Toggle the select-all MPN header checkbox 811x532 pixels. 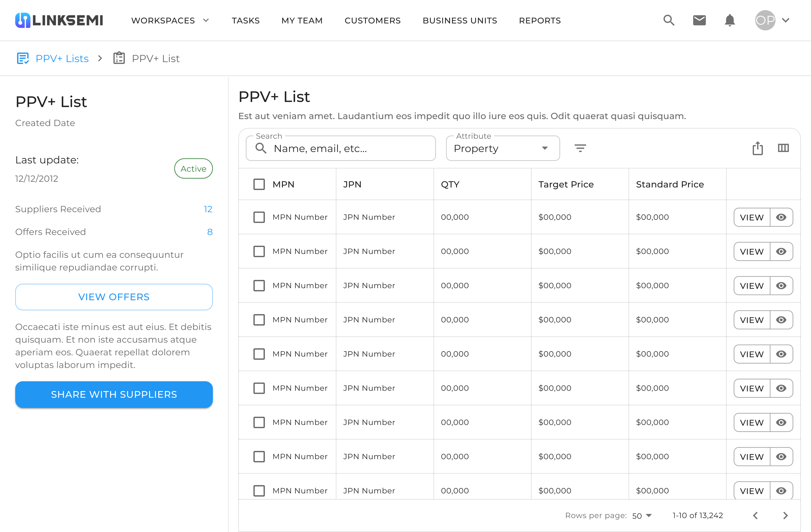pos(259,184)
